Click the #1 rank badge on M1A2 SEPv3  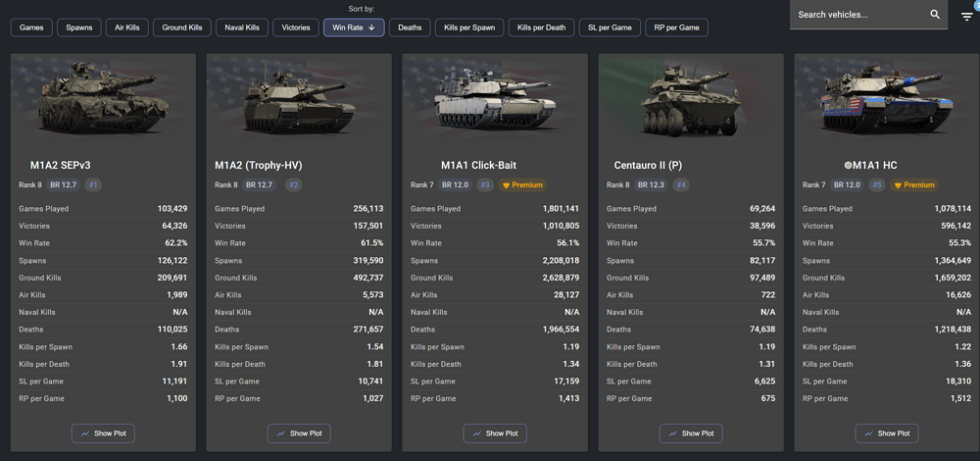(93, 185)
